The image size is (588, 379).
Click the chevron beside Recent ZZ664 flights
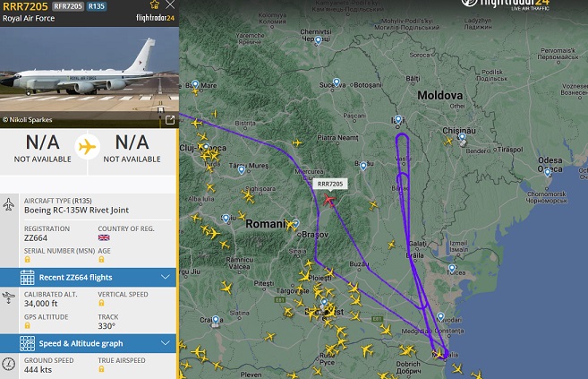166,277
